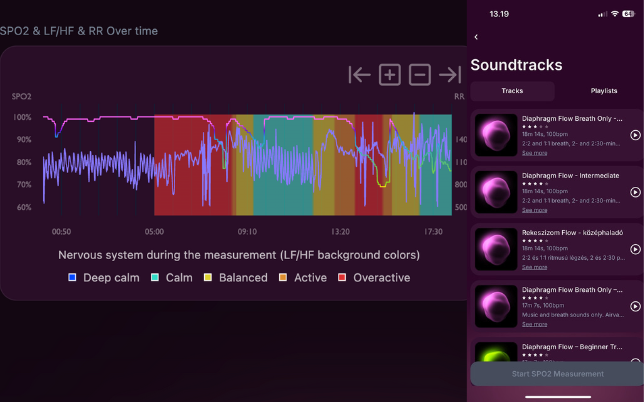Screen dimensions: 644x402
Task: Play the first Diaphragm Flow Breath Only track
Action: pos(635,135)
